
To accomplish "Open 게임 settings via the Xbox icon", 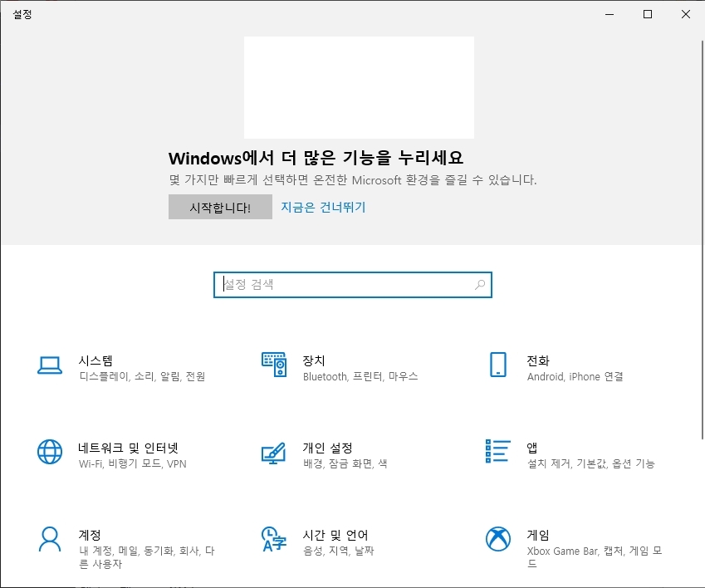I will coord(497,539).
